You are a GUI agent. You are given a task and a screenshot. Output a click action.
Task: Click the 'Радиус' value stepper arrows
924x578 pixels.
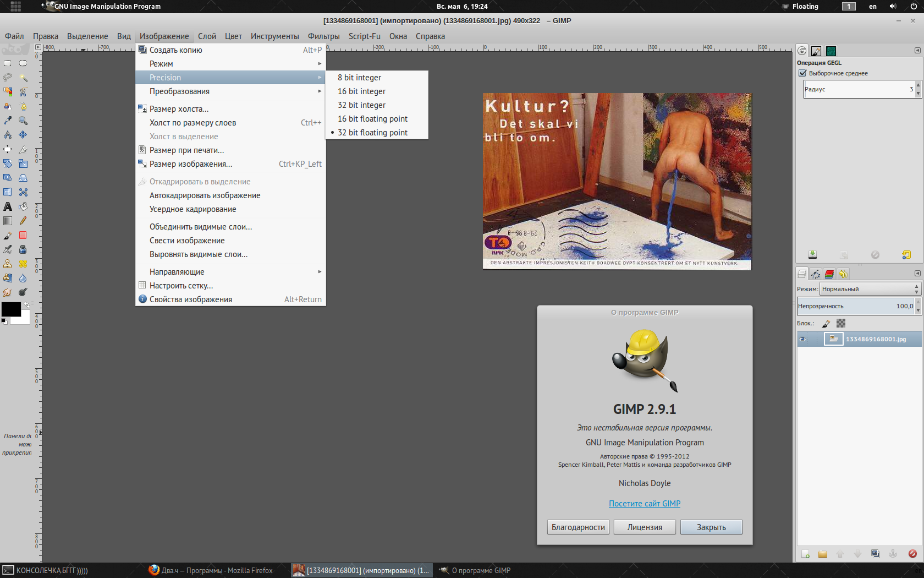click(918, 89)
